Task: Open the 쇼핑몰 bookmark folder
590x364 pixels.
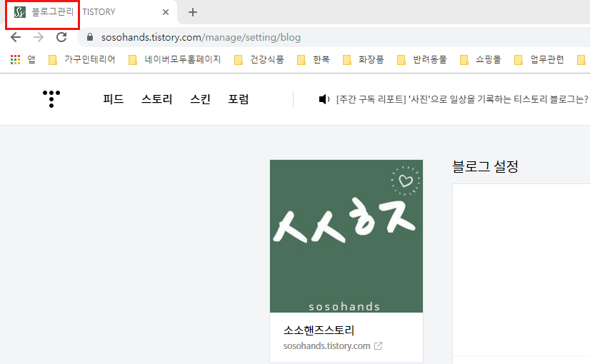Action: click(481, 59)
